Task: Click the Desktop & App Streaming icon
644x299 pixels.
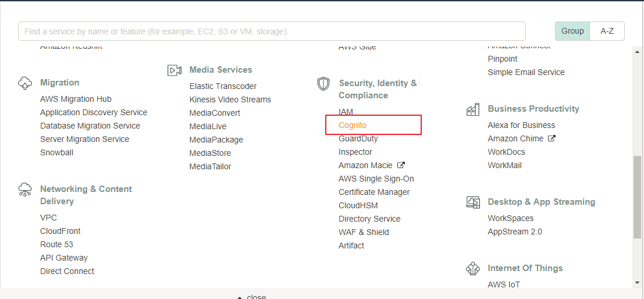Action: tap(473, 202)
